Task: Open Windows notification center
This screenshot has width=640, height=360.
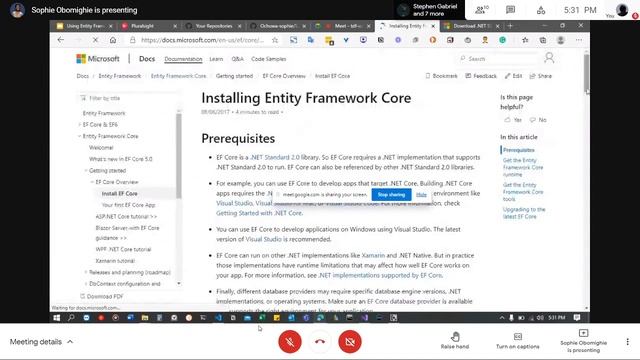Action: [577, 318]
